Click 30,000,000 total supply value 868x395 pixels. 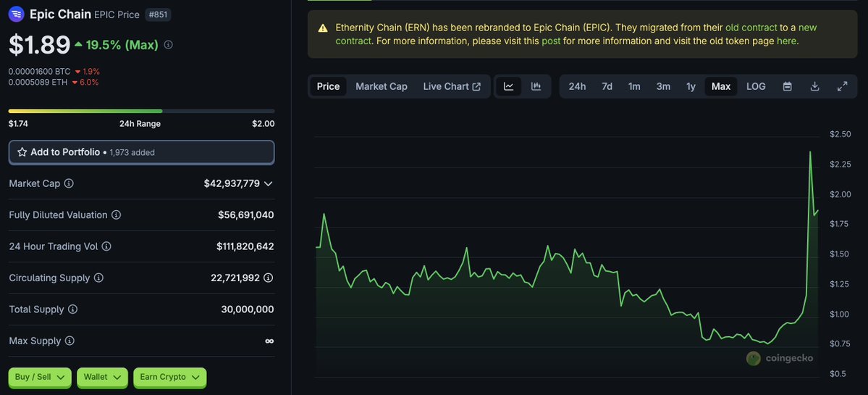point(248,309)
